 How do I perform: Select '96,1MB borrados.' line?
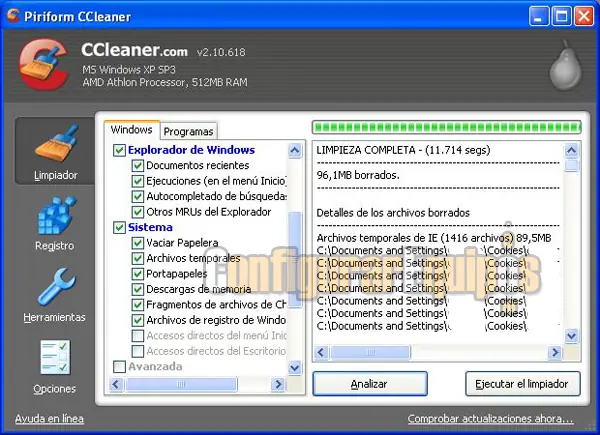[x=358, y=175]
